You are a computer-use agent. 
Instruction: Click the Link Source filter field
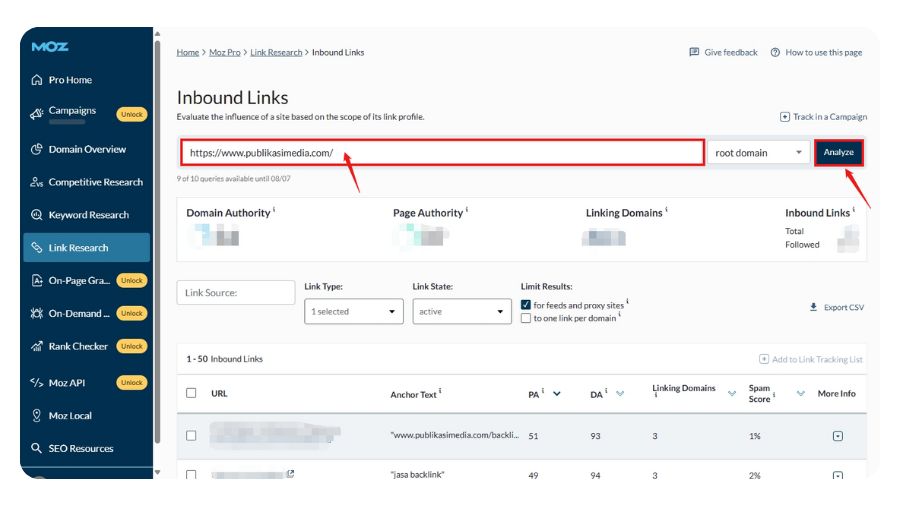click(236, 293)
